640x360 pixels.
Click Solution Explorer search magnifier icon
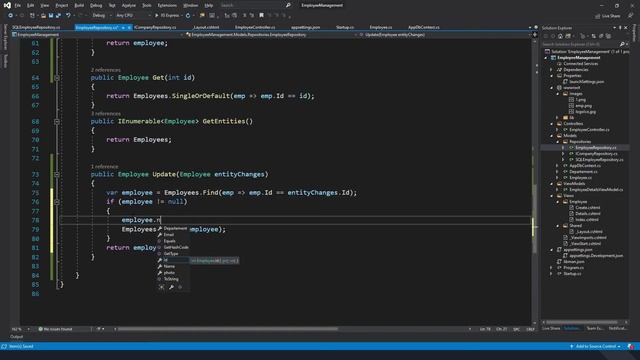(x=622, y=44)
